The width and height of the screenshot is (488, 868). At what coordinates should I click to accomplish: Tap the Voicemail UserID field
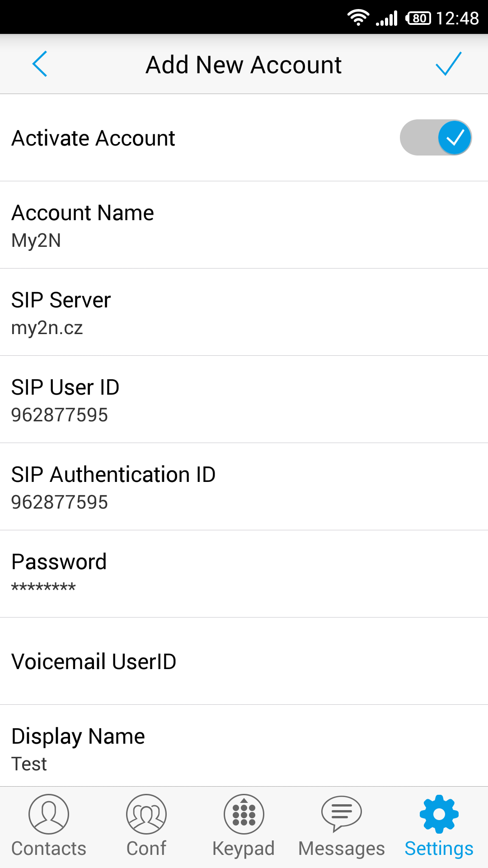click(244, 661)
